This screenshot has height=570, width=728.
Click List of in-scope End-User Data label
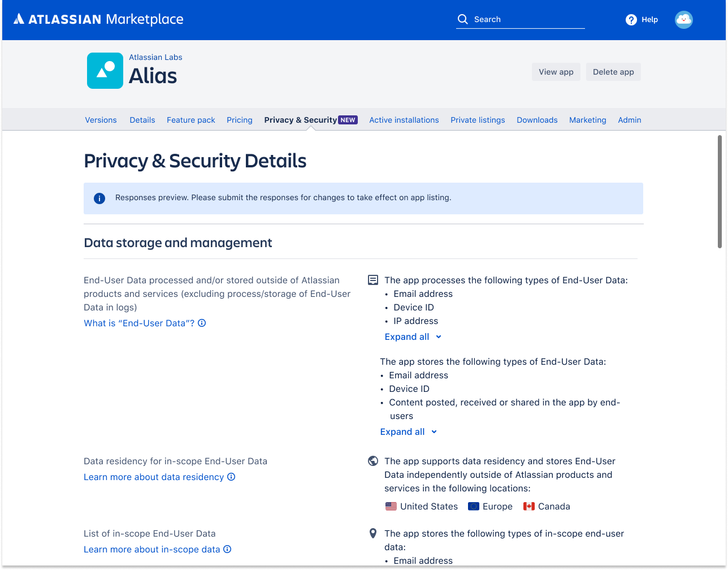point(150,533)
